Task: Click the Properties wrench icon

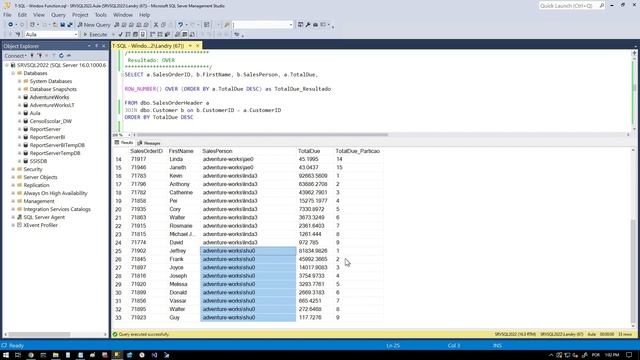Action: tap(308, 24)
